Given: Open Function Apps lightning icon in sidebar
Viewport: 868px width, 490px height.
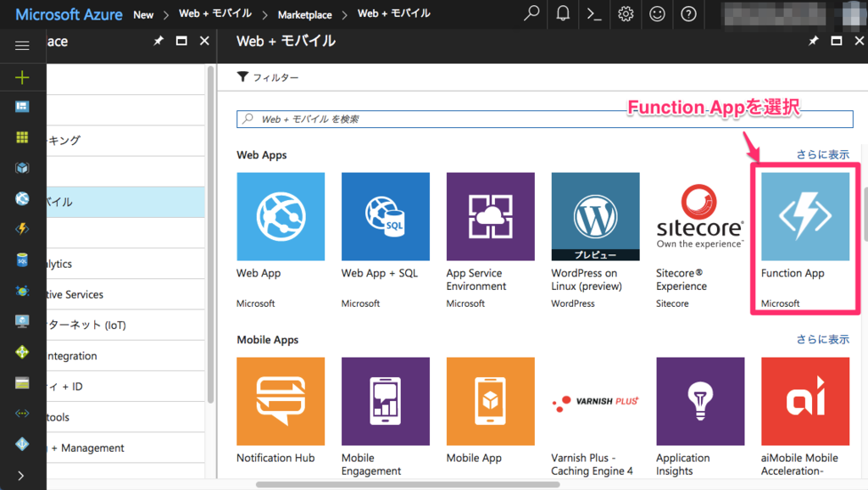Looking at the screenshot, I should tap(22, 229).
